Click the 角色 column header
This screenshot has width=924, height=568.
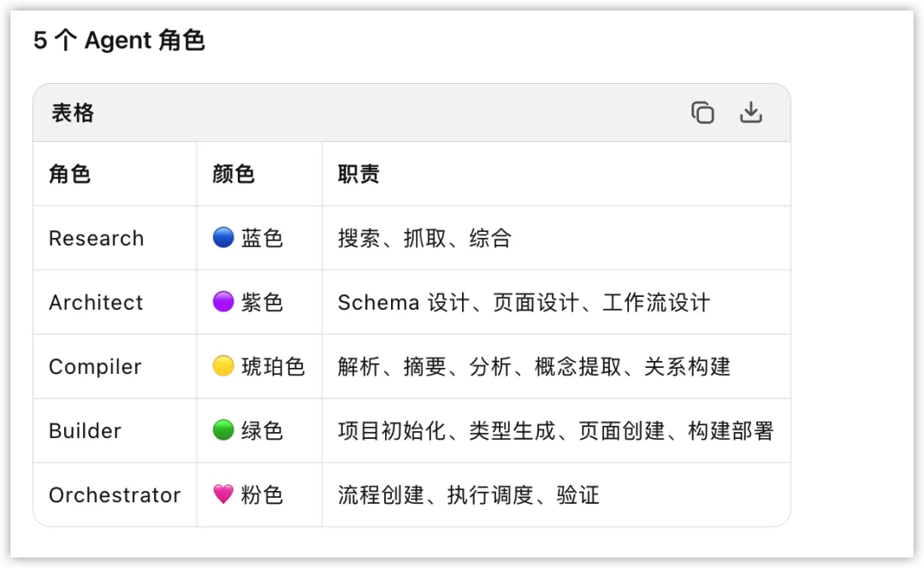coord(69,175)
